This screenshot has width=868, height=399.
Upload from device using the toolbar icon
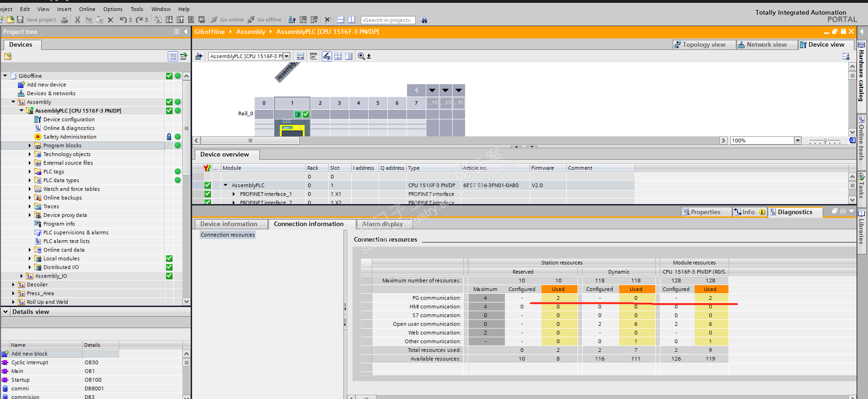tap(180, 20)
